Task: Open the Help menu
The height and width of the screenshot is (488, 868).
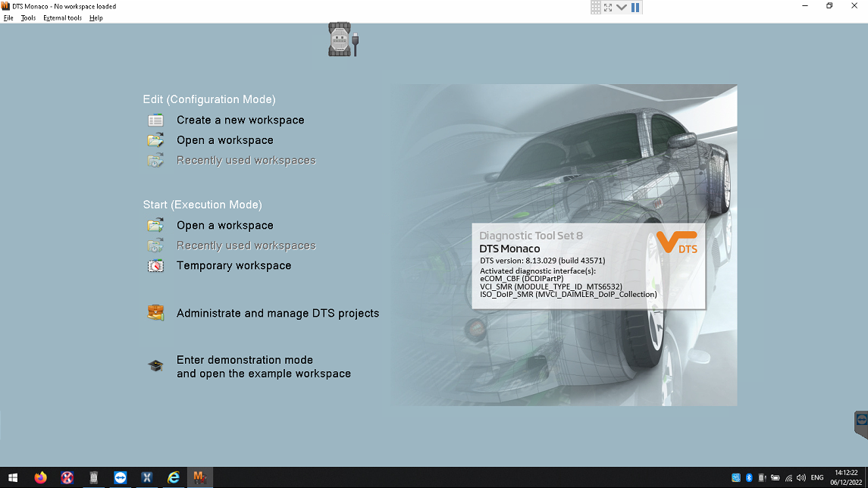Action: (x=96, y=18)
